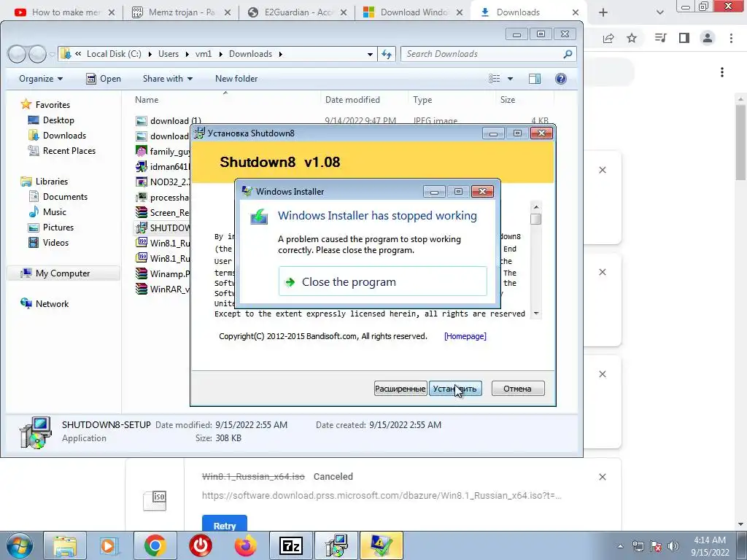The height and width of the screenshot is (560, 747).
Task: Remove first download entry with X
Action: (603, 170)
